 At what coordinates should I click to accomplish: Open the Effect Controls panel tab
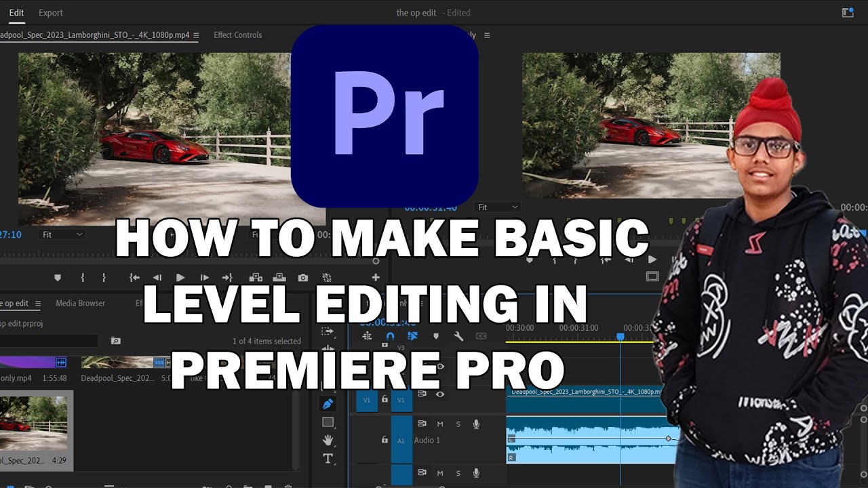237,35
